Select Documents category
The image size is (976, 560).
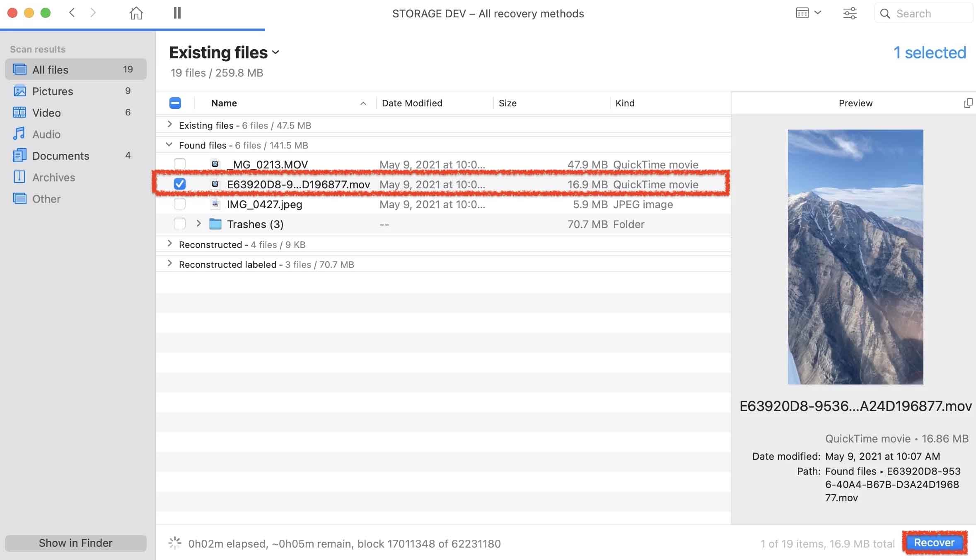click(x=76, y=156)
